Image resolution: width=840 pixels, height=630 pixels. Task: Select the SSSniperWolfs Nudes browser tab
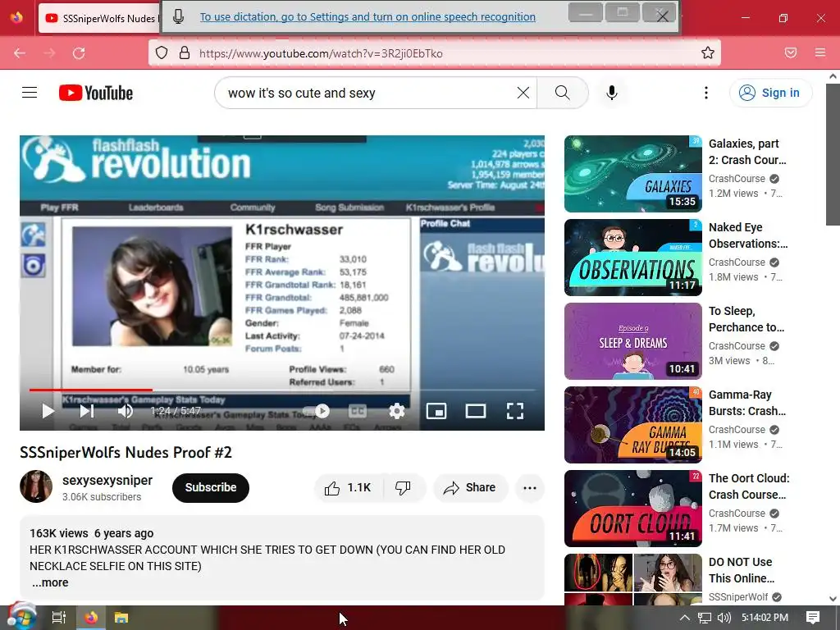(x=99, y=18)
